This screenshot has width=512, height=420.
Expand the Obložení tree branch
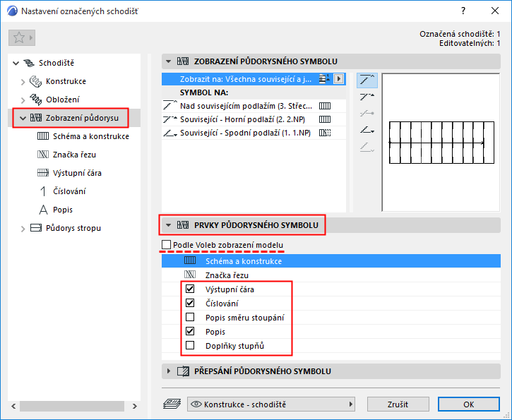(x=23, y=100)
